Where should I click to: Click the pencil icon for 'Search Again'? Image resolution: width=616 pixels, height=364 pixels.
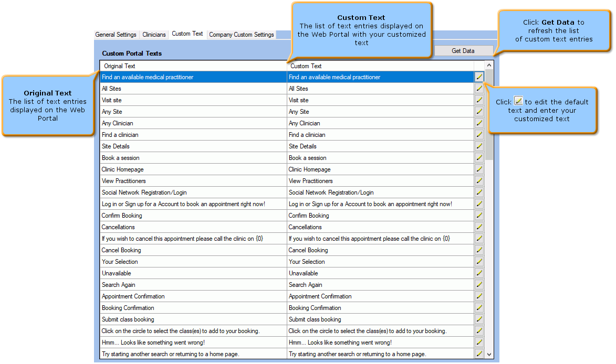tap(479, 284)
